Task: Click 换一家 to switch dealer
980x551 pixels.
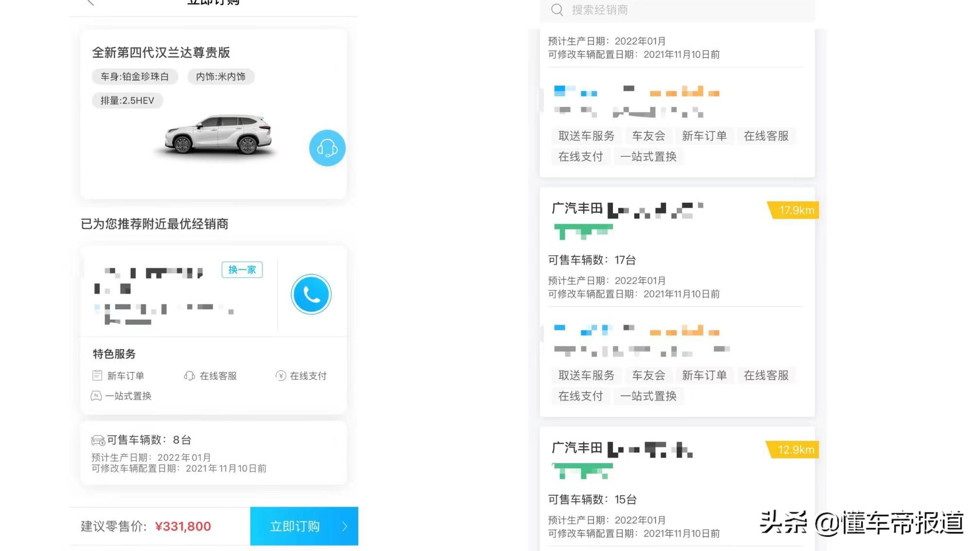Action: coord(242,270)
